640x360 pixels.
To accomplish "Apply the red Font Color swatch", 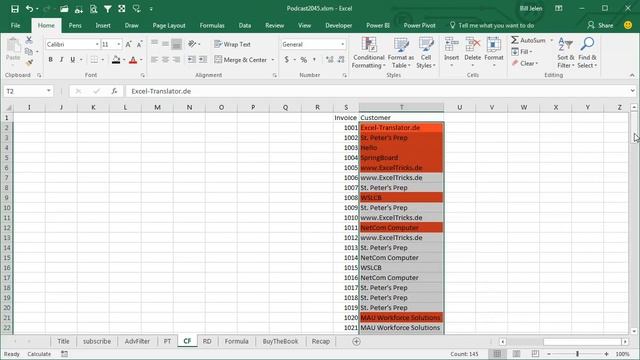I will point(133,60).
